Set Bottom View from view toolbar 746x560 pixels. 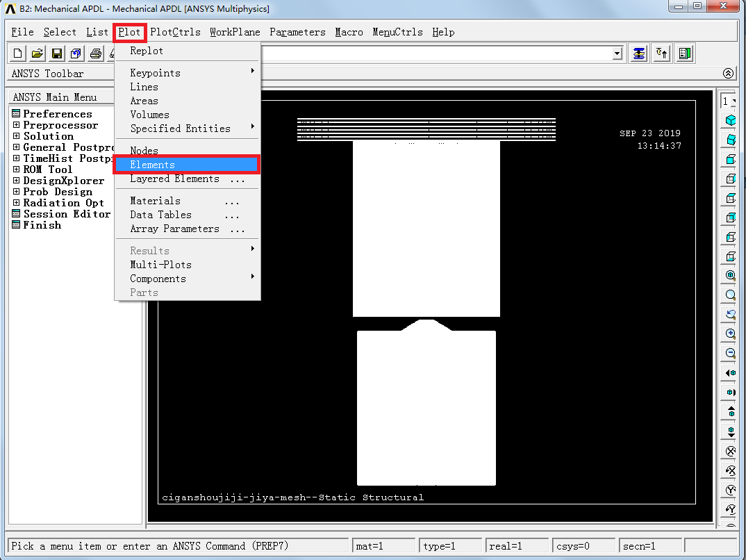(730, 256)
